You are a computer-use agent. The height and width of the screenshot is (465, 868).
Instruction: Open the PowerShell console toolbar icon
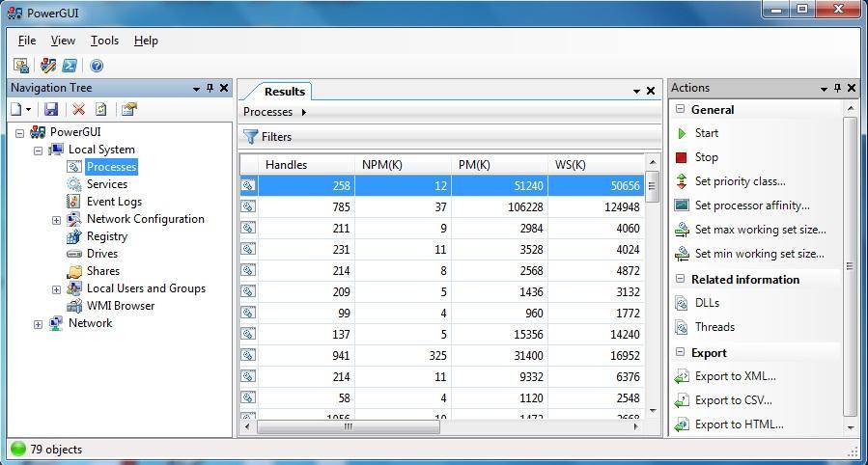[x=70, y=66]
